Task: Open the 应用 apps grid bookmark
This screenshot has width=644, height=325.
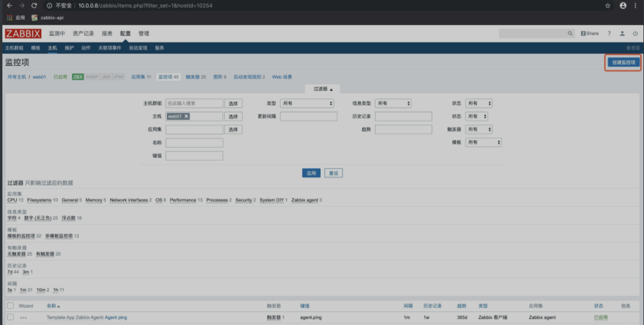Action: coord(16,18)
